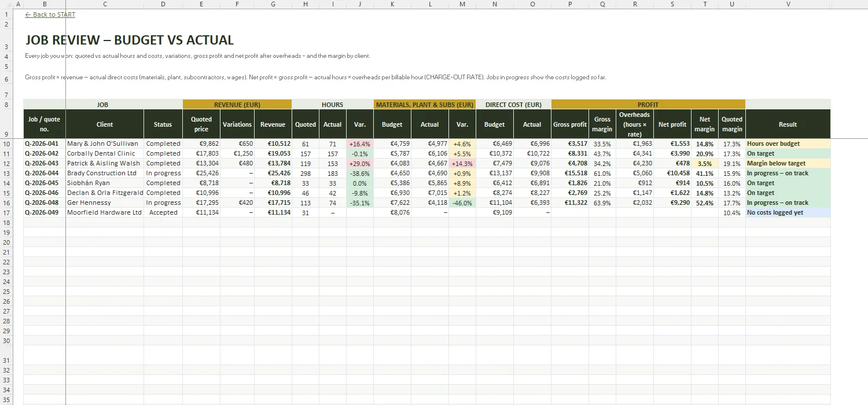868x405 pixels.
Task: Click client Moorfield Hardware Ltd
Action: coord(105,212)
